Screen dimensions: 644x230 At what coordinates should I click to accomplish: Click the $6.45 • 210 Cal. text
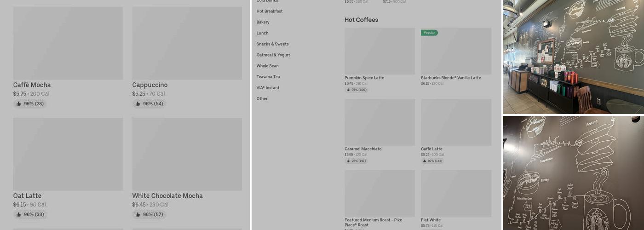coord(356,84)
